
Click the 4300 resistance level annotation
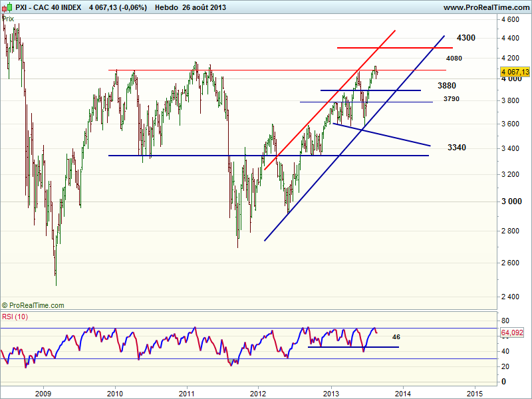[x=465, y=38]
